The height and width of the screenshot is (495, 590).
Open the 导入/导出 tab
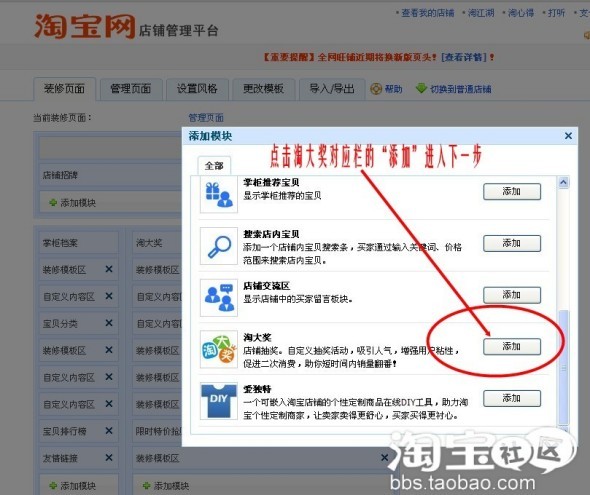click(332, 89)
